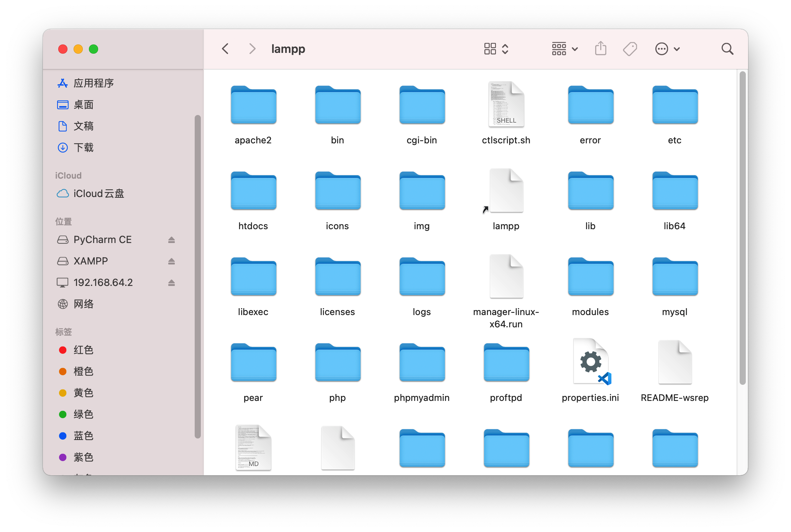
Task: Click the Share toolbar icon
Action: tap(601, 49)
